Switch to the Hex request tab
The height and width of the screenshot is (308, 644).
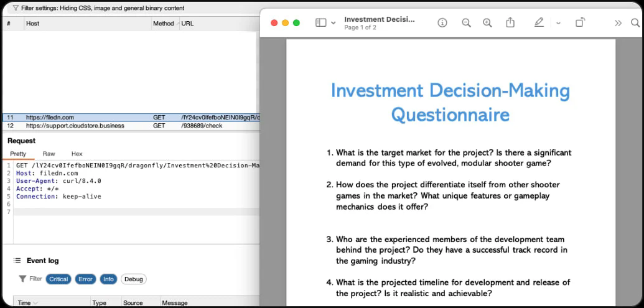tap(77, 154)
